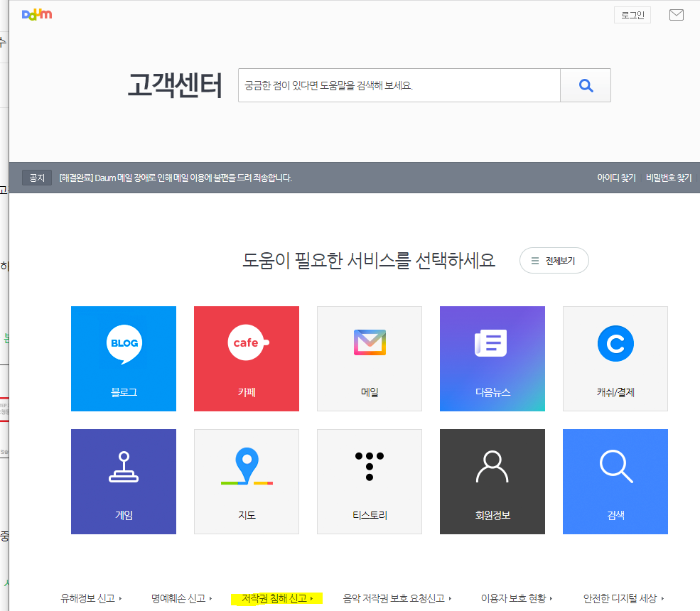Open the 안전한 디지털 세상 link
This screenshot has width=700, height=611.
coord(623,598)
